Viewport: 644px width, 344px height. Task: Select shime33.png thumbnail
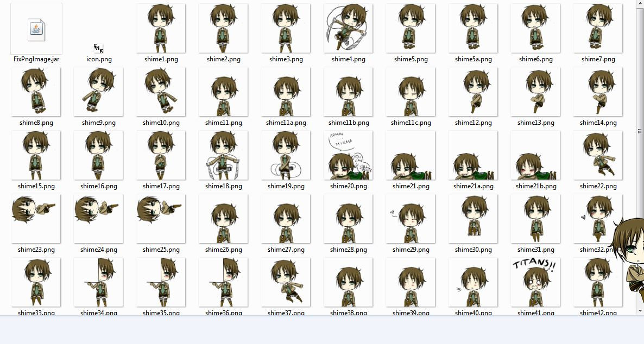(36, 283)
